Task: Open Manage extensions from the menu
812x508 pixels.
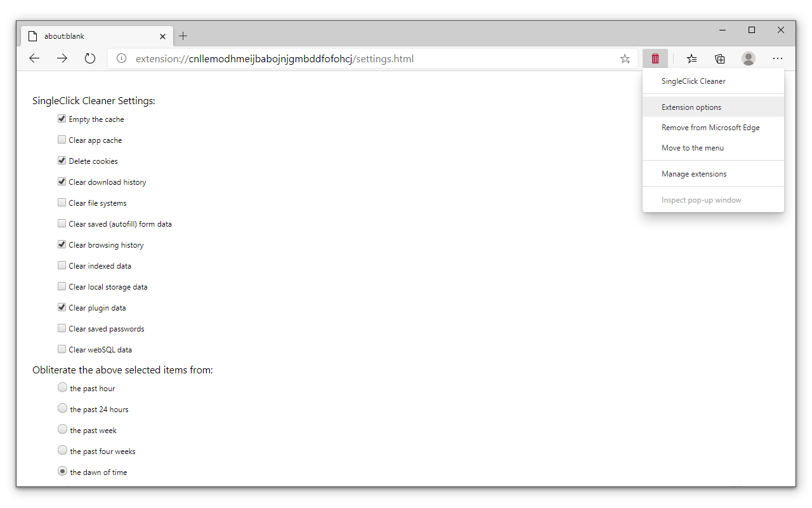Action: point(713,174)
